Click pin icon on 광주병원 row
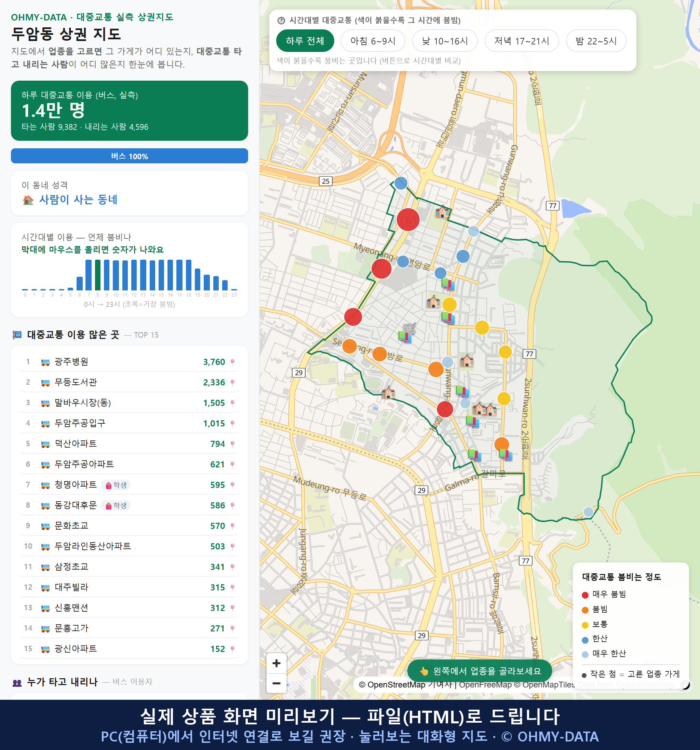700x750 pixels. click(232, 362)
